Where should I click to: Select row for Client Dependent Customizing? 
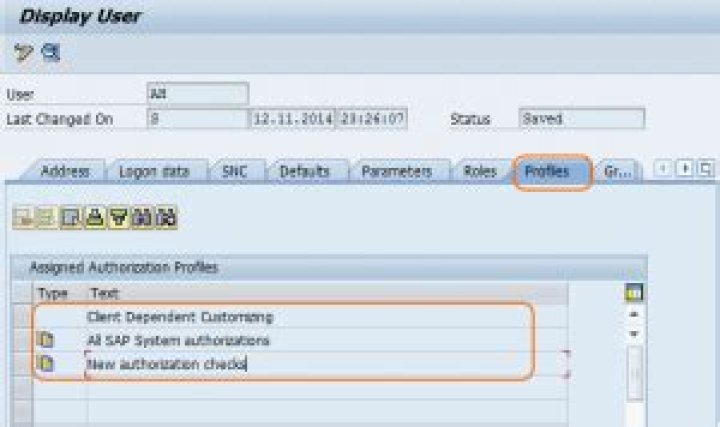(23, 317)
